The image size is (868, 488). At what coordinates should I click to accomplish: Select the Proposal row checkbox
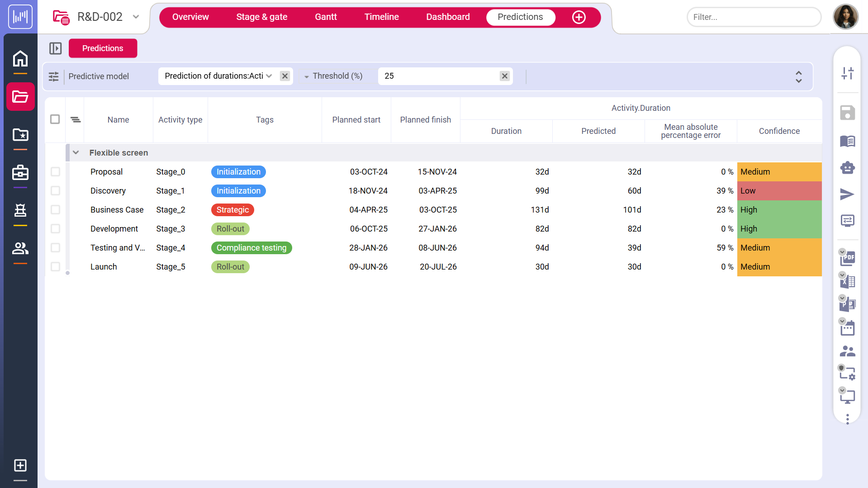(55, 172)
